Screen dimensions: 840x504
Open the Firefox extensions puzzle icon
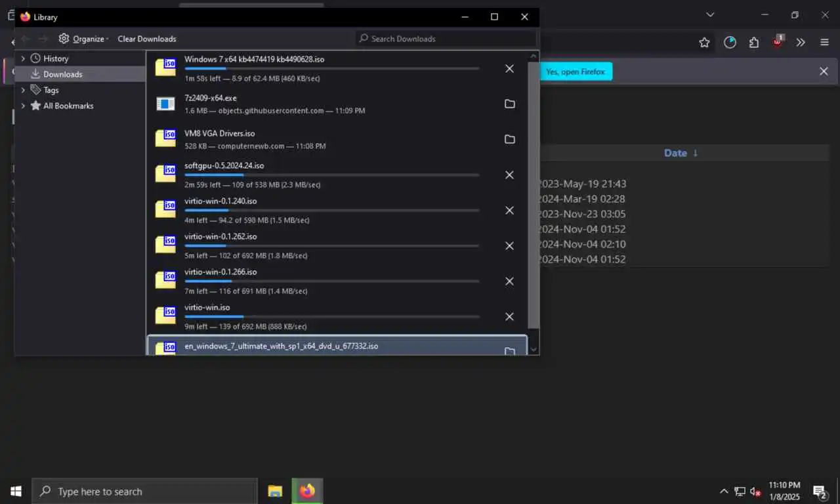(754, 43)
